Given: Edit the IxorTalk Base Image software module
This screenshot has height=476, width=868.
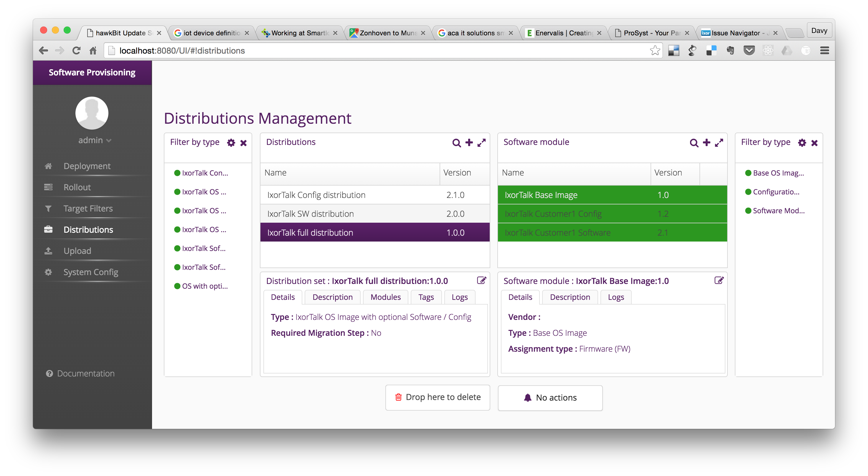Looking at the screenshot, I should click(719, 280).
